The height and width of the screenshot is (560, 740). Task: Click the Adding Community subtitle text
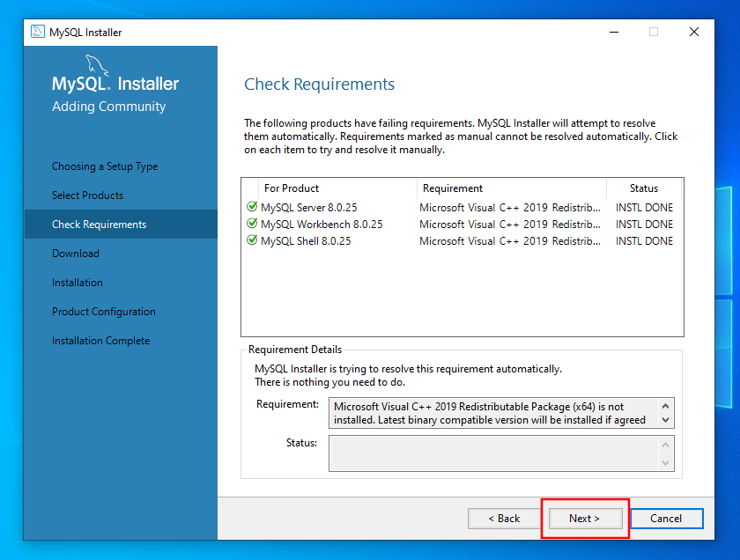(109, 107)
